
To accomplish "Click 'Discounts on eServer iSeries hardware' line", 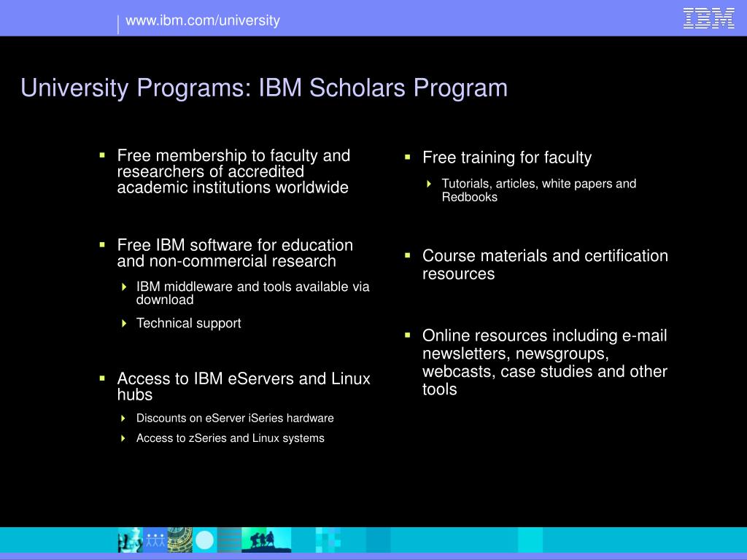I will click(x=235, y=418).
